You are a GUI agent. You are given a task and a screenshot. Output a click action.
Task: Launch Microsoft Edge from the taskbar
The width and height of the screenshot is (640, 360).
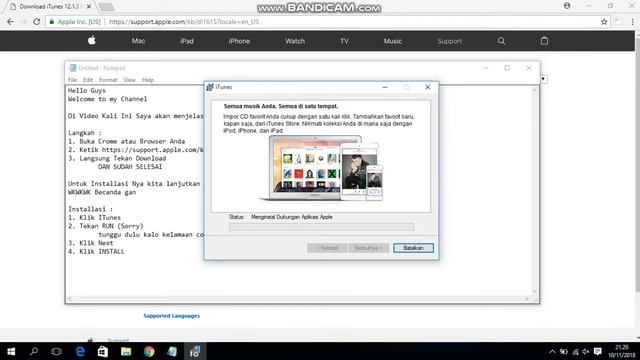coord(80,351)
